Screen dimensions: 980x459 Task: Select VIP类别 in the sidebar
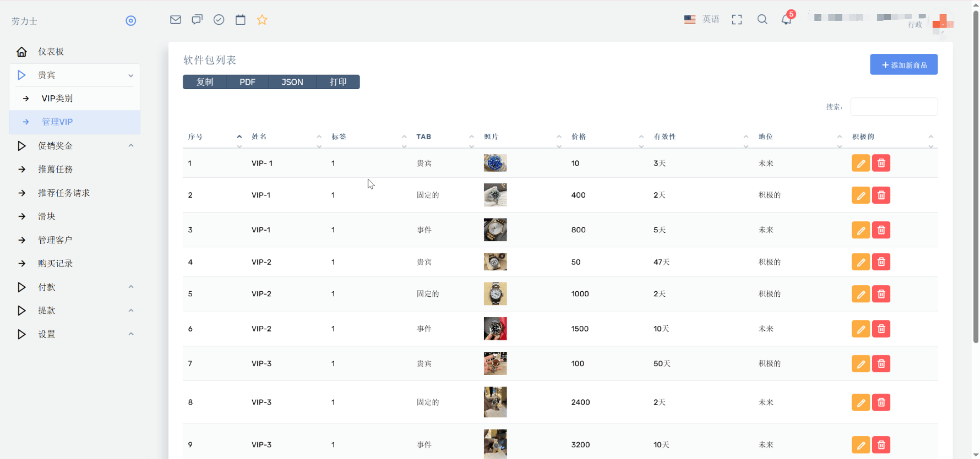point(57,98)
